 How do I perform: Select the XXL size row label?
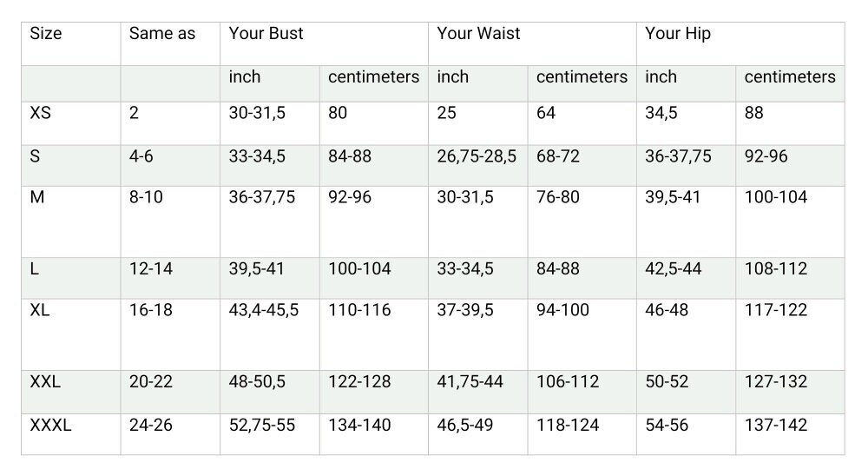click(45, 381)
